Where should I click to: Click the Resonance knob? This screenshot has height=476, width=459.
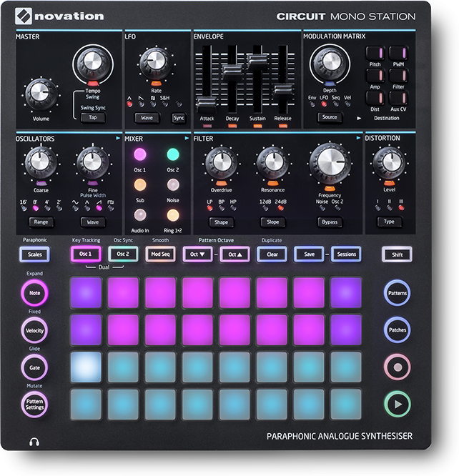pos(273,163)
